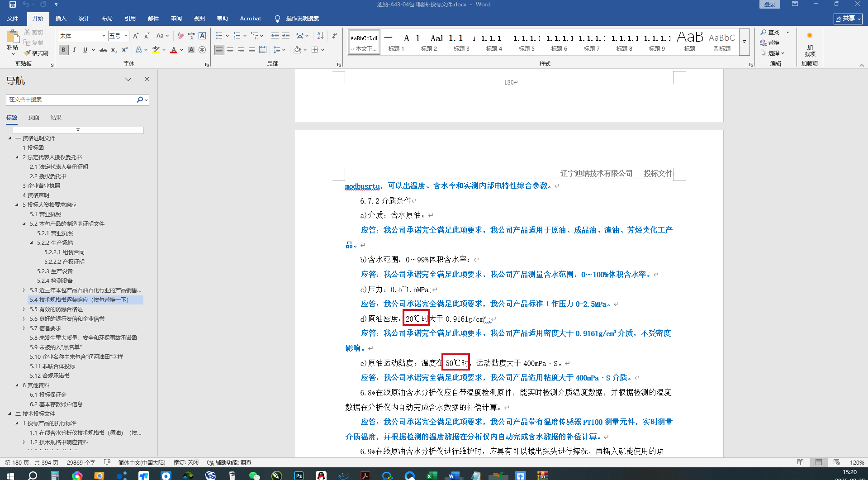Click the spelling proofing status icon
Screen dimensions: 868x480
[107, 462]
